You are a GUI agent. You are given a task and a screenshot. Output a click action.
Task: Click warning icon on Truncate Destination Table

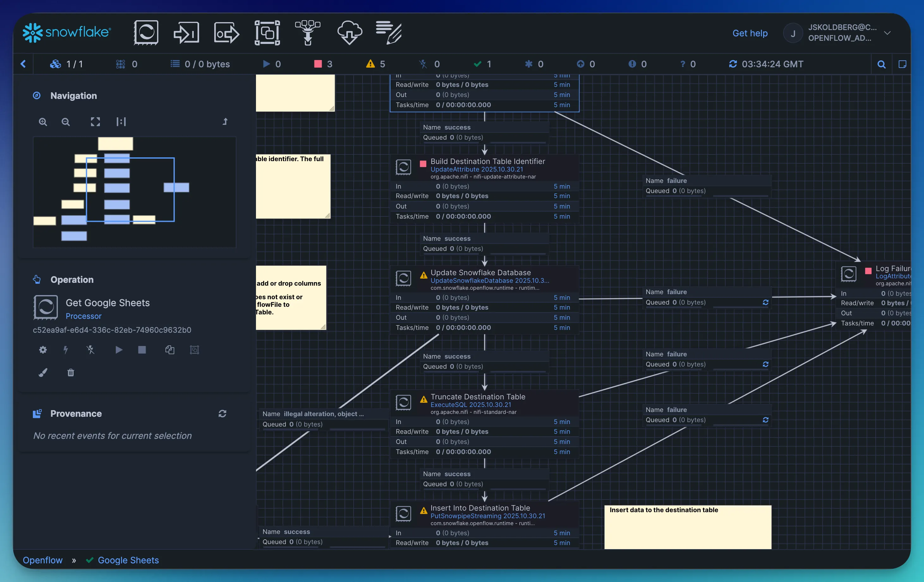[423, 399]
